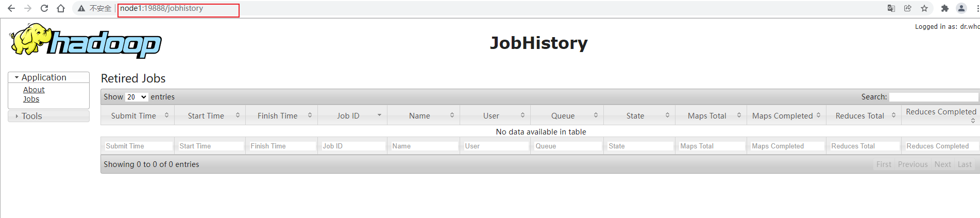The image size is (980, 218).
Task: Sort by Queue column arrows
Action: (x=596, y=115)
